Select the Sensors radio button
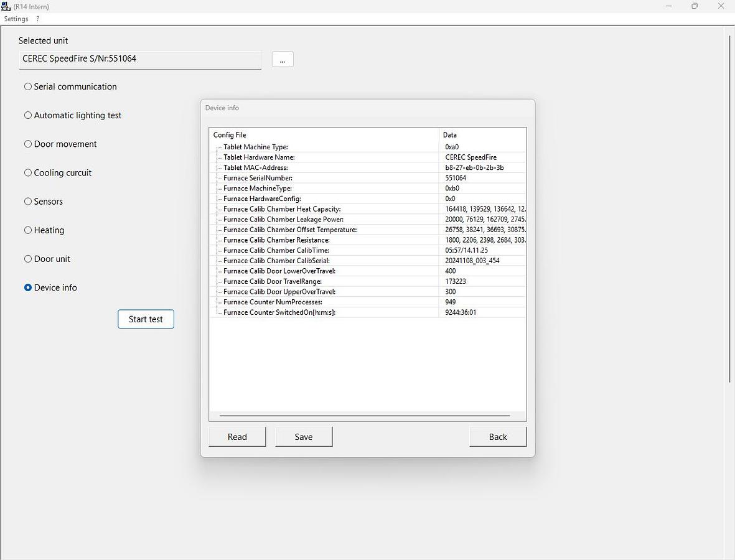This screenshot has width=735, height=560. 28,201
